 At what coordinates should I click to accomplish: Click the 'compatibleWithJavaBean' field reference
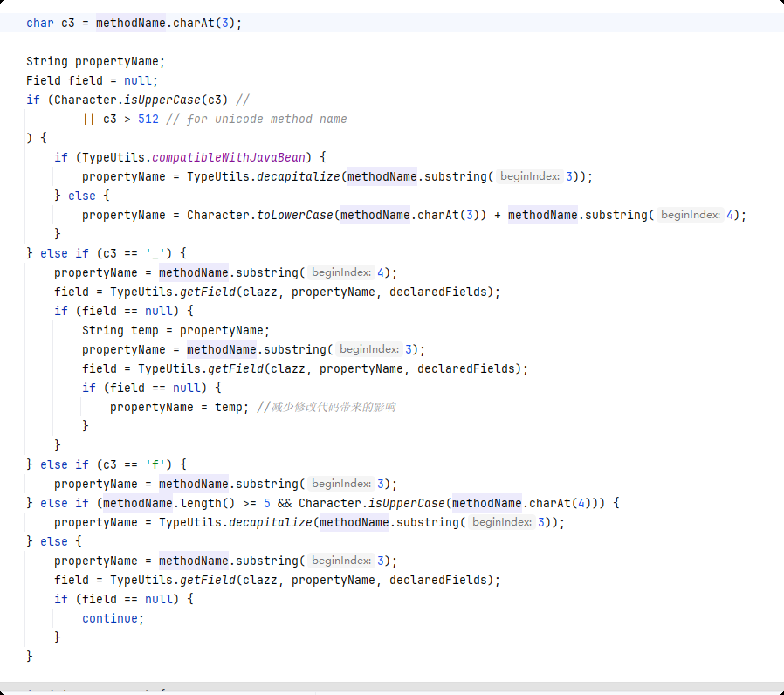pos(229,157)
